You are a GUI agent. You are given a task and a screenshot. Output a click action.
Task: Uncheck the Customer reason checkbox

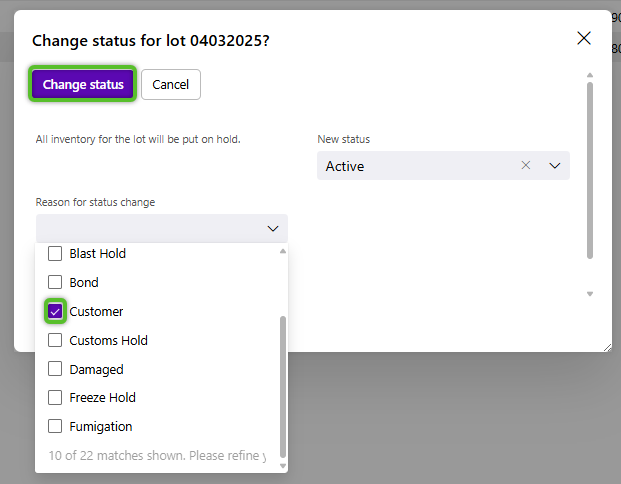56,312
